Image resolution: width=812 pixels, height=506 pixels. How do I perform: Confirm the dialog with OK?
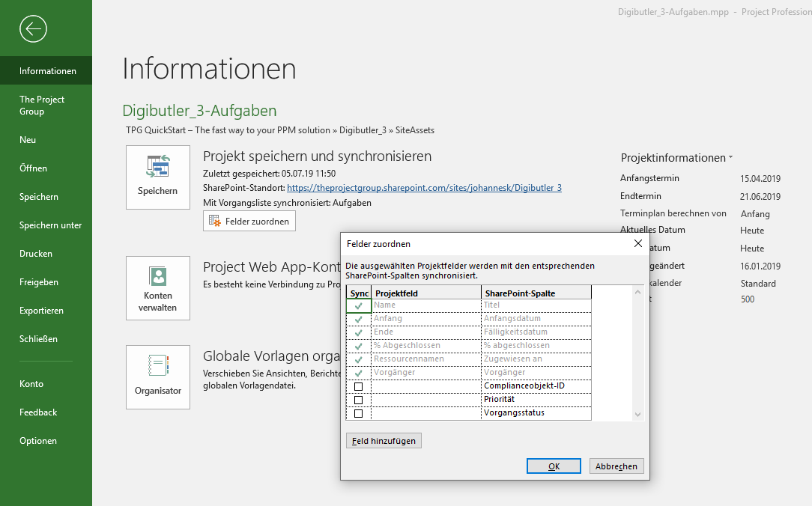point(554,466)
